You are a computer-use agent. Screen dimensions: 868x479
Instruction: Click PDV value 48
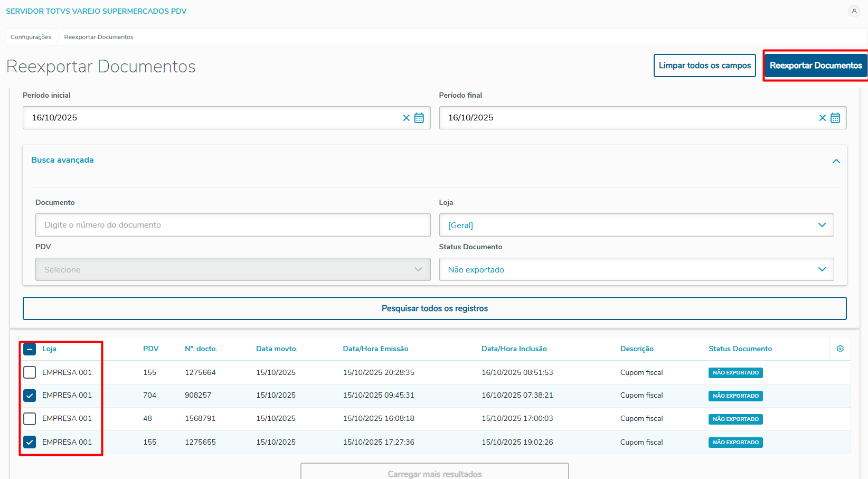(147, 418)
